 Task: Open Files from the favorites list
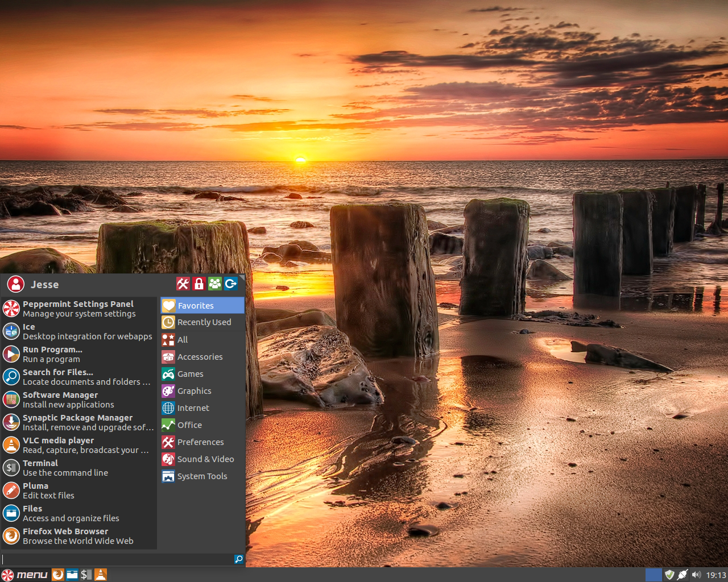[x=79, y=513]
